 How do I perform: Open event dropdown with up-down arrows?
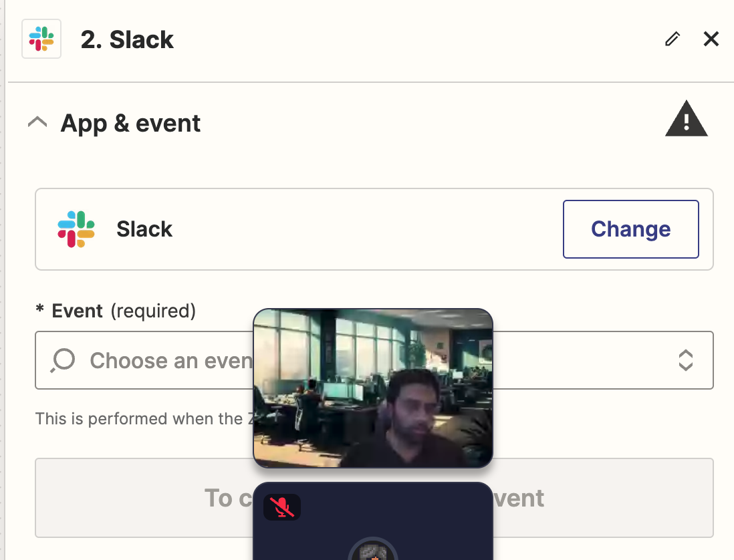point(686,360)
